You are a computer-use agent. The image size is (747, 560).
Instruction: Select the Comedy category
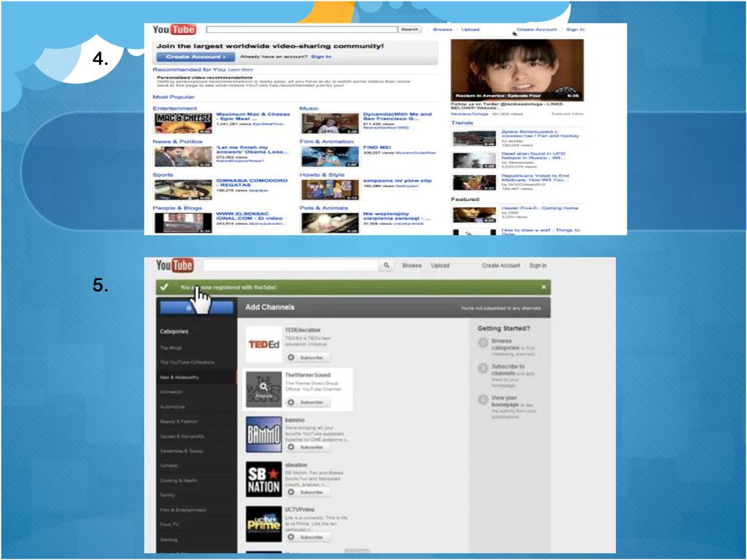pos(169,466)
